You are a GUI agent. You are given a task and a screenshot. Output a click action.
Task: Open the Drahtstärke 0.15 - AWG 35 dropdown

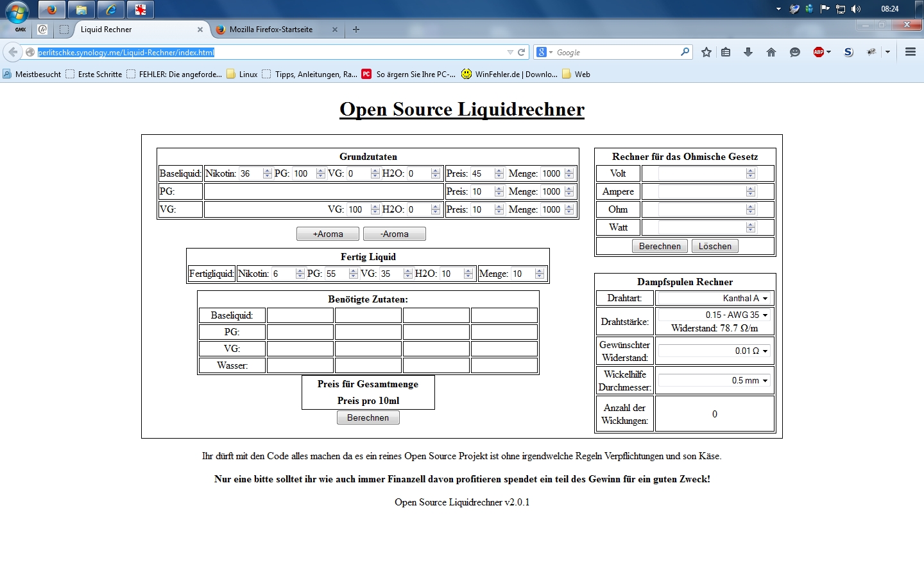pos(714,315)
